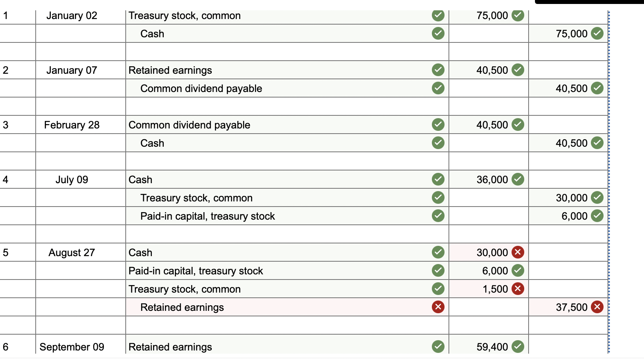Click the checkmark beside the July 09 Cash line
644x360 pixels.
click(438, 179)
